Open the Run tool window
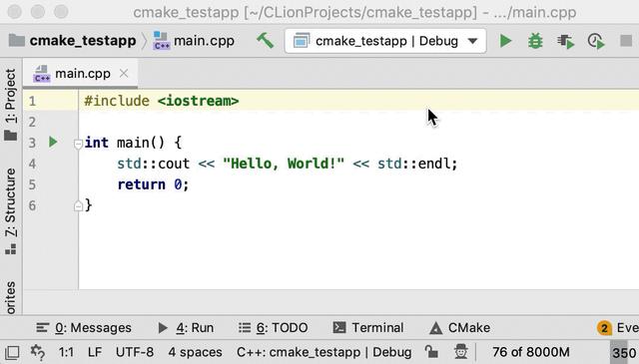 coord(186,328)
